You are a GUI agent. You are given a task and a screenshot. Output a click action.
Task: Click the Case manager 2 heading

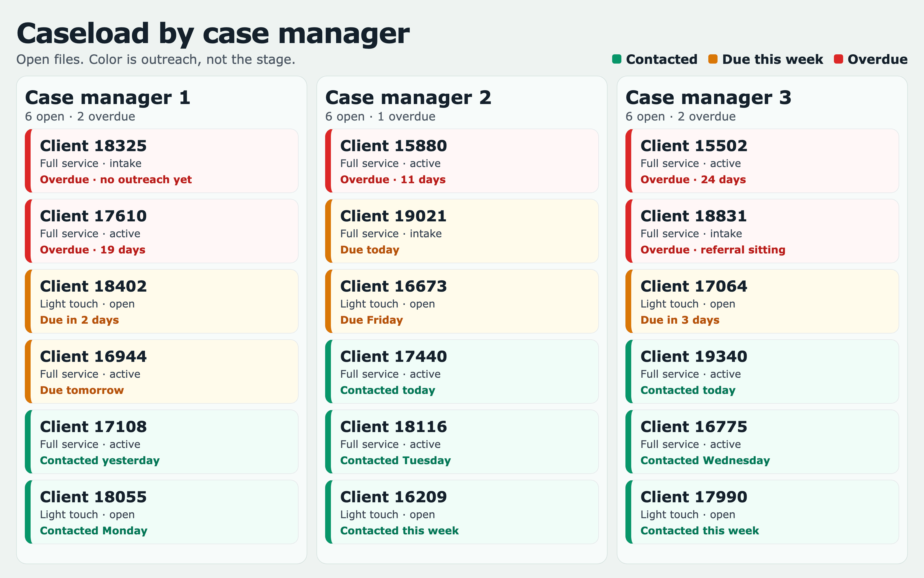click(x=408, y=97)
